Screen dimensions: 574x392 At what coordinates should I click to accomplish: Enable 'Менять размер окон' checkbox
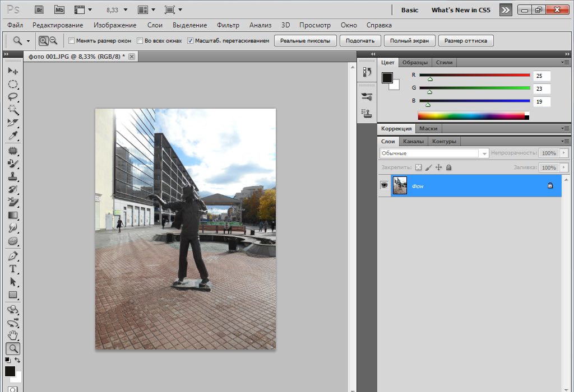(71, 40)
